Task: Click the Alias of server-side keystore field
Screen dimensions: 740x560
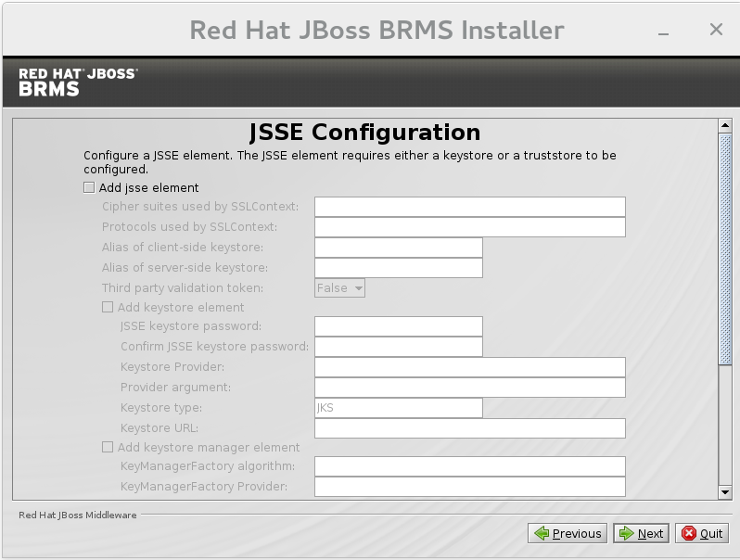Action: pos(399,268)
